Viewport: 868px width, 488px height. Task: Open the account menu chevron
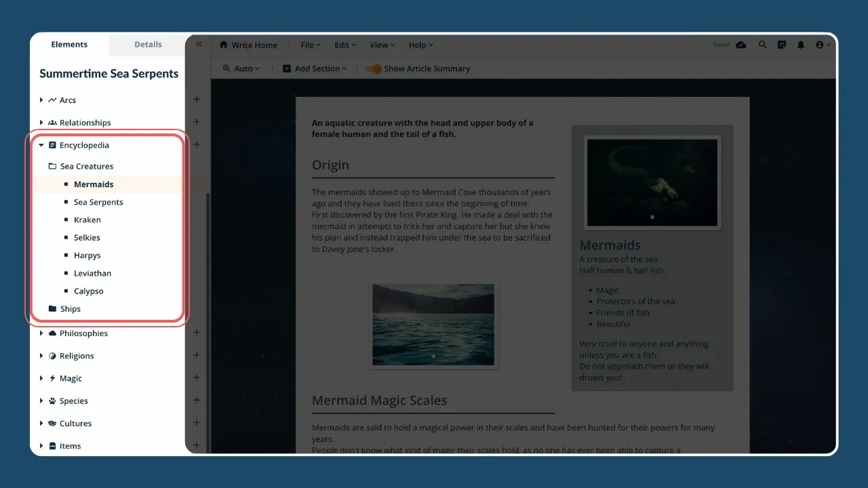pos(827,45)
